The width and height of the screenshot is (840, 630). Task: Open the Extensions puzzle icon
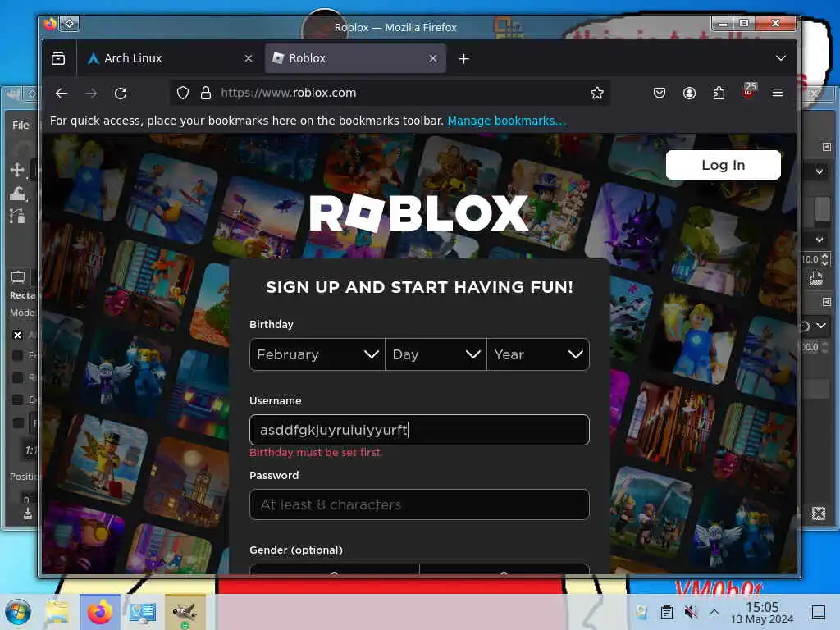click(x=719, y=94)
